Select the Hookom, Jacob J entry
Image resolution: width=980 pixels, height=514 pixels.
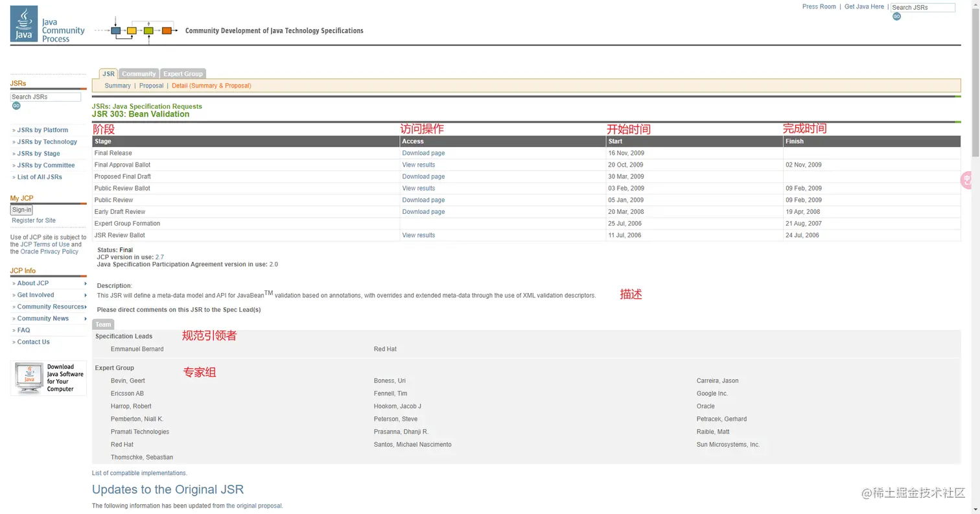coord(397,406)
